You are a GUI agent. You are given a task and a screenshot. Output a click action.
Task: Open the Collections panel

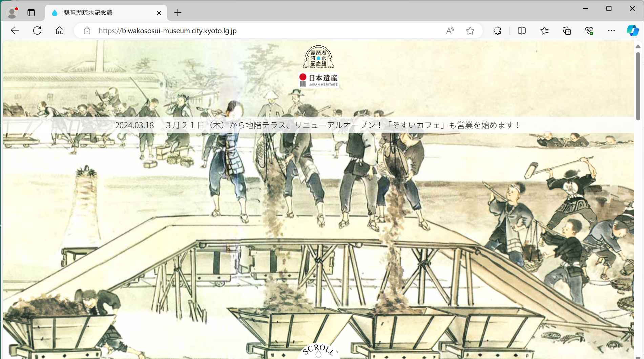(567, 31)
